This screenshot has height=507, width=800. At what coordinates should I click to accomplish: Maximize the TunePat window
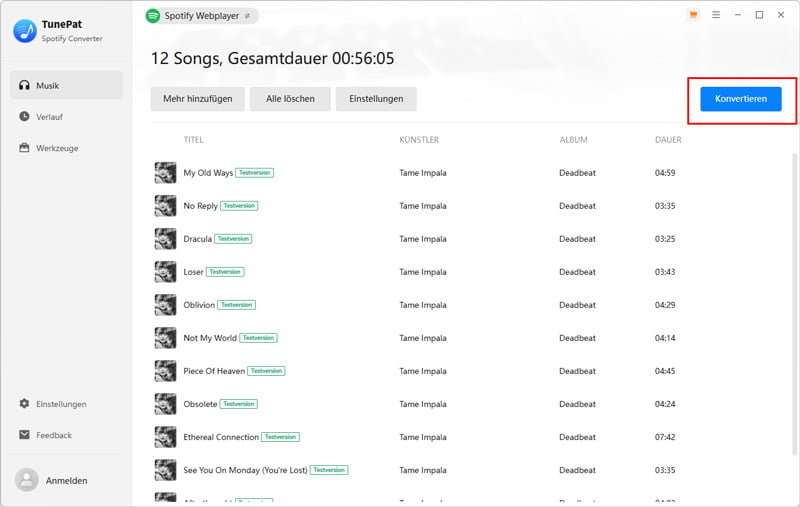759,15
